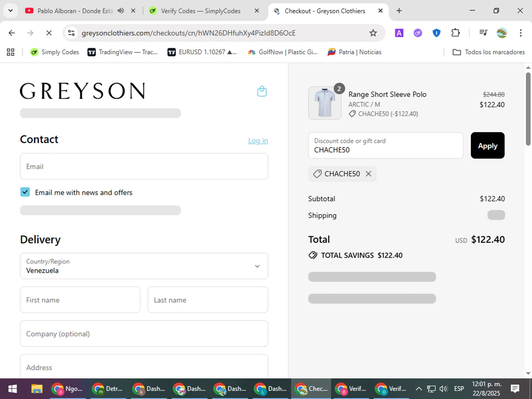Click the scrollbar down arrow

tap(528, 373)
